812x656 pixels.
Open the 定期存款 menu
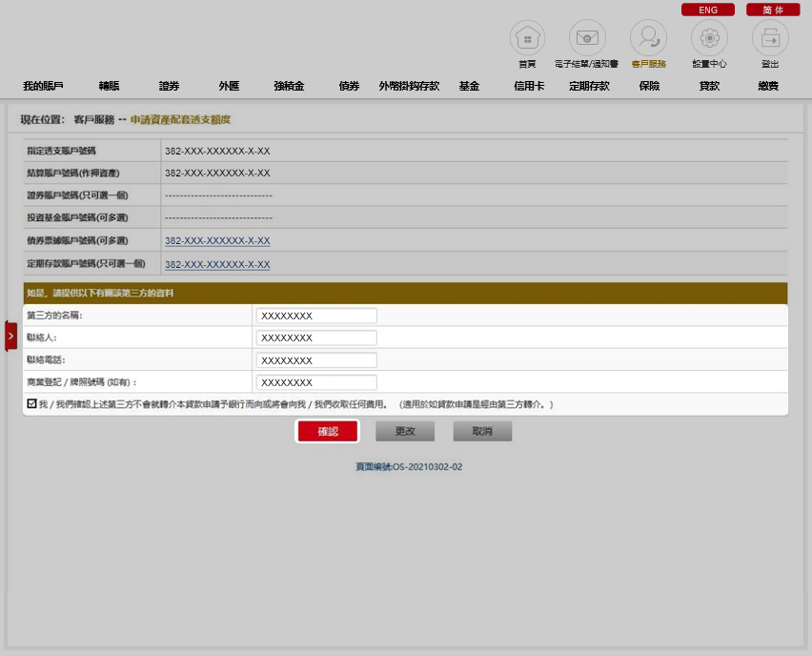589,86
